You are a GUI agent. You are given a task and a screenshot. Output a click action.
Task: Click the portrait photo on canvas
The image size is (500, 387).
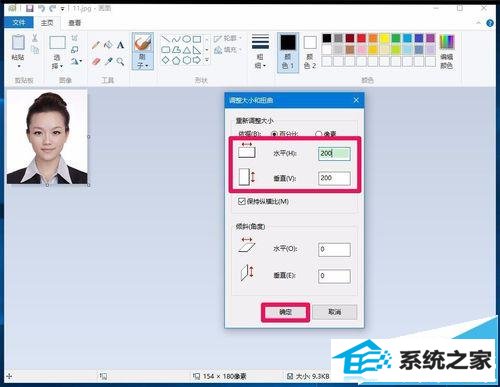(47, 137)
